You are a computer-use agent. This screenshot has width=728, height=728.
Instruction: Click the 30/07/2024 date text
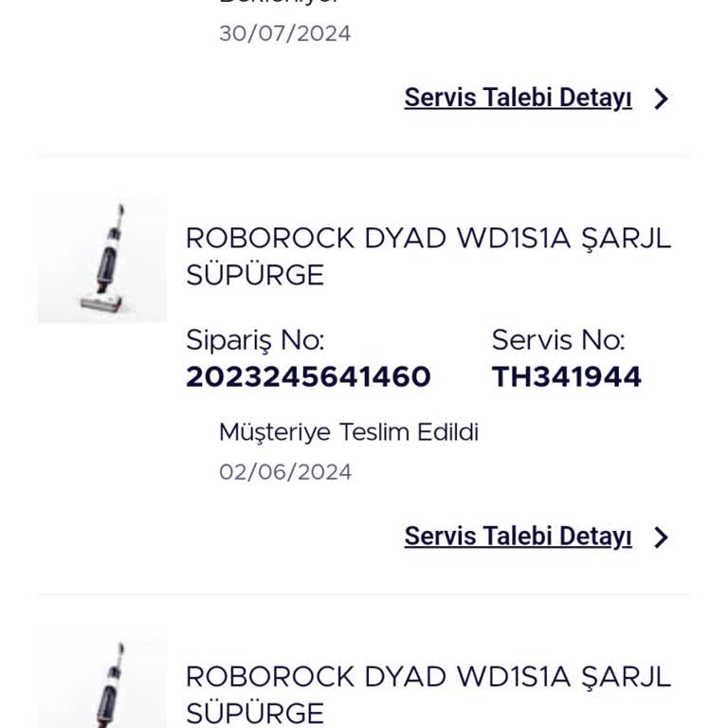285,34
